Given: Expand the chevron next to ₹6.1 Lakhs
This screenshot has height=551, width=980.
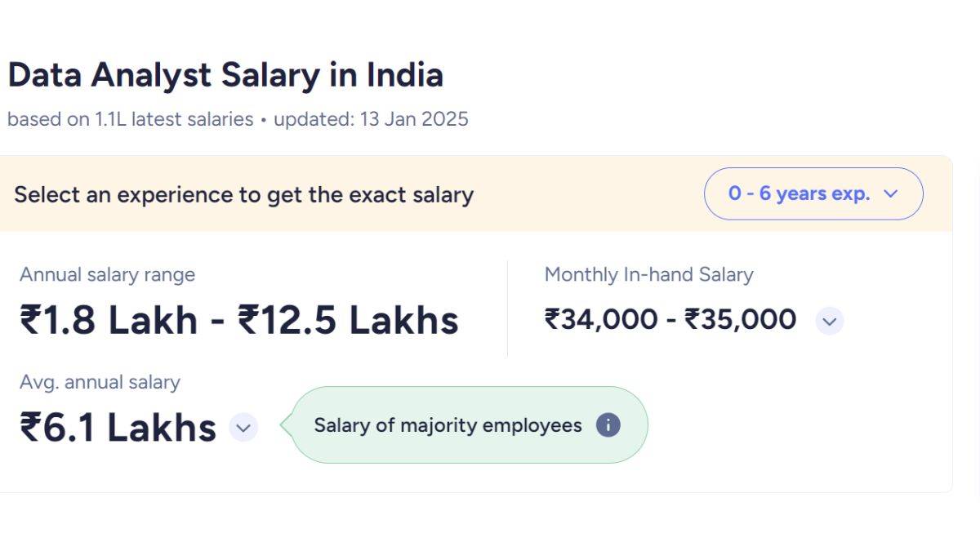Looking at the screenshot, I should pyautogui.click(x=242, y=427).
